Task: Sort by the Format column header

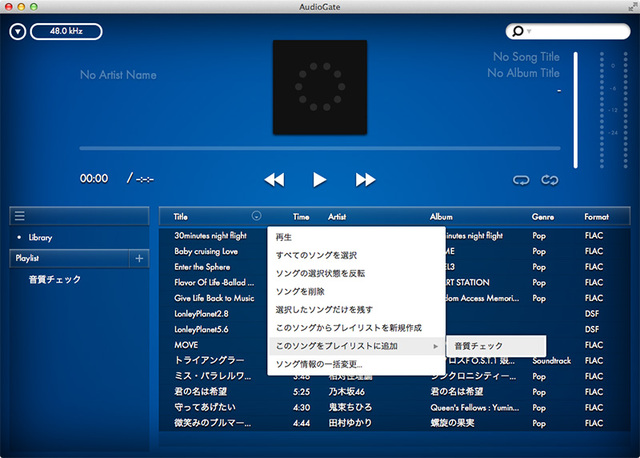Action: [x=596, y=217]
